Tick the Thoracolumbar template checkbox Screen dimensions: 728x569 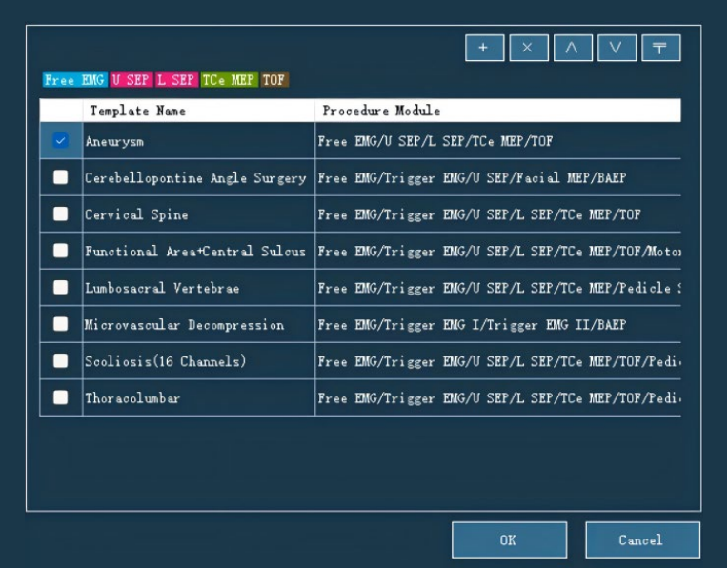tap(61, 398)
